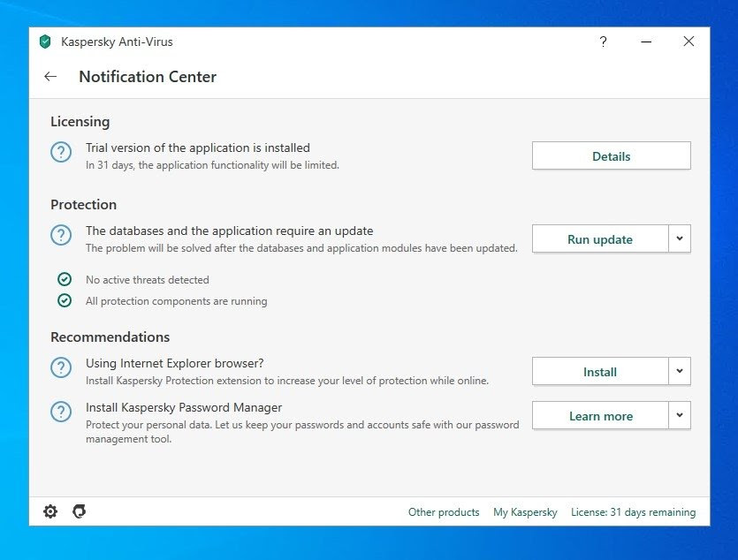
Task: Click 'All protection components are running' text
Action: (x=177, y=301)
